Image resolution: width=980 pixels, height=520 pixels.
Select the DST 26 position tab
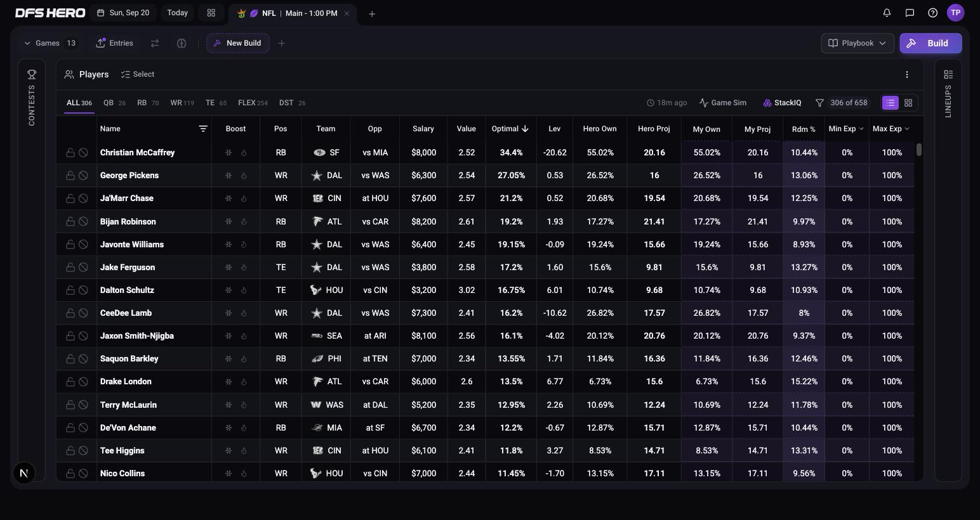click(x=293, y=103)
